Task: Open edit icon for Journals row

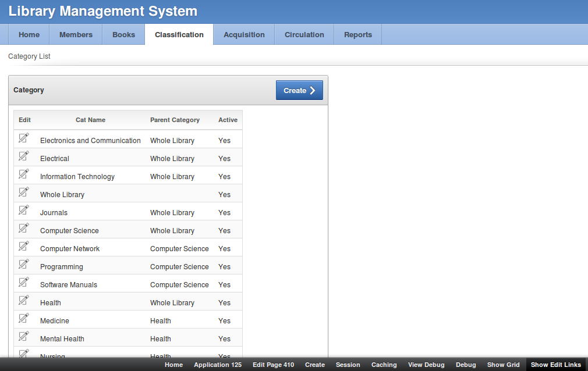Action: [24, 210]
